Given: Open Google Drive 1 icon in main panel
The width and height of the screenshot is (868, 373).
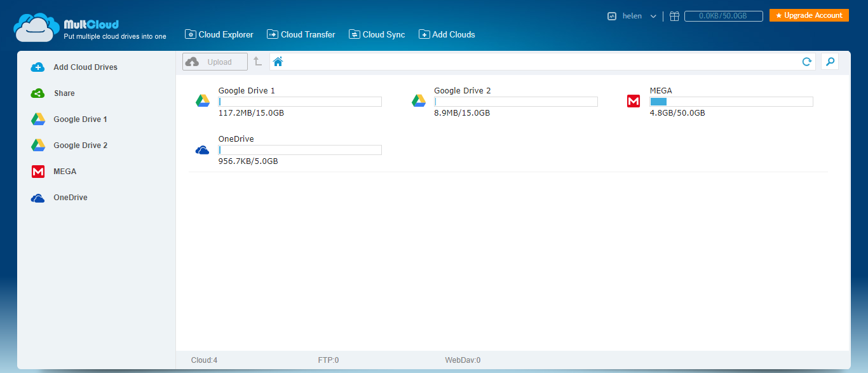Looking at the screenshot, I should tap(203, 100).
